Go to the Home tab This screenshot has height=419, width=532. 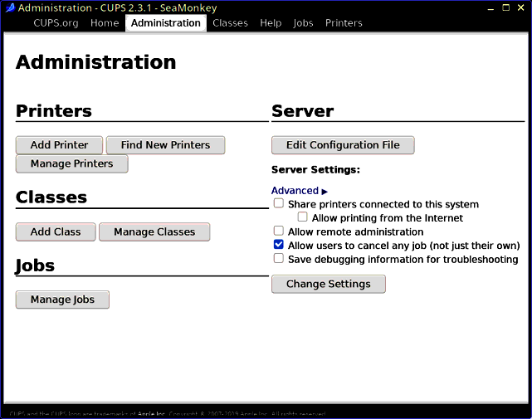[105, 22]
